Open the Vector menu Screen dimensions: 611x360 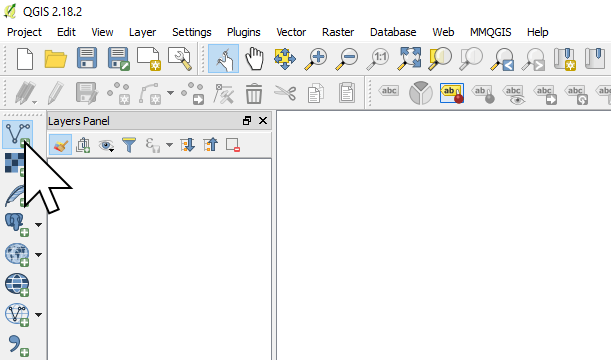pos(291,32)
